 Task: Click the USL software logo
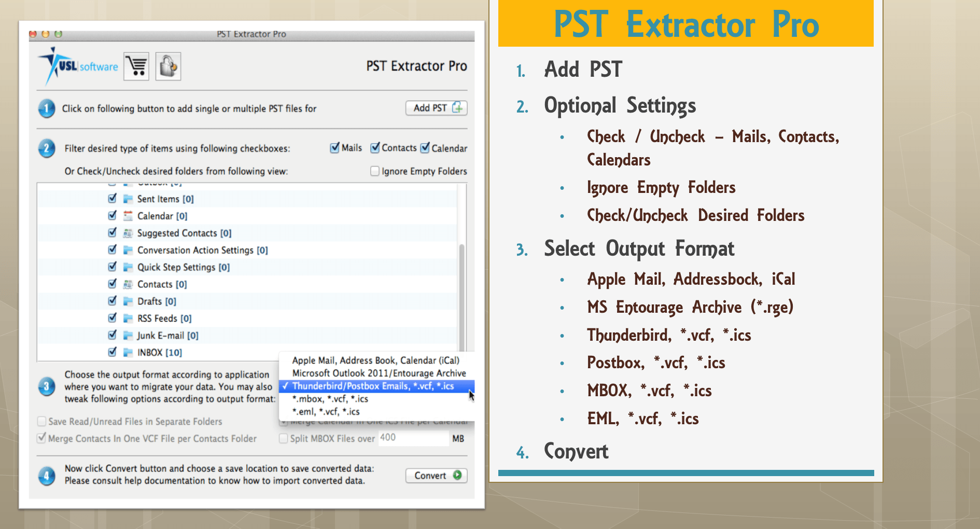(x=77, y=65)
